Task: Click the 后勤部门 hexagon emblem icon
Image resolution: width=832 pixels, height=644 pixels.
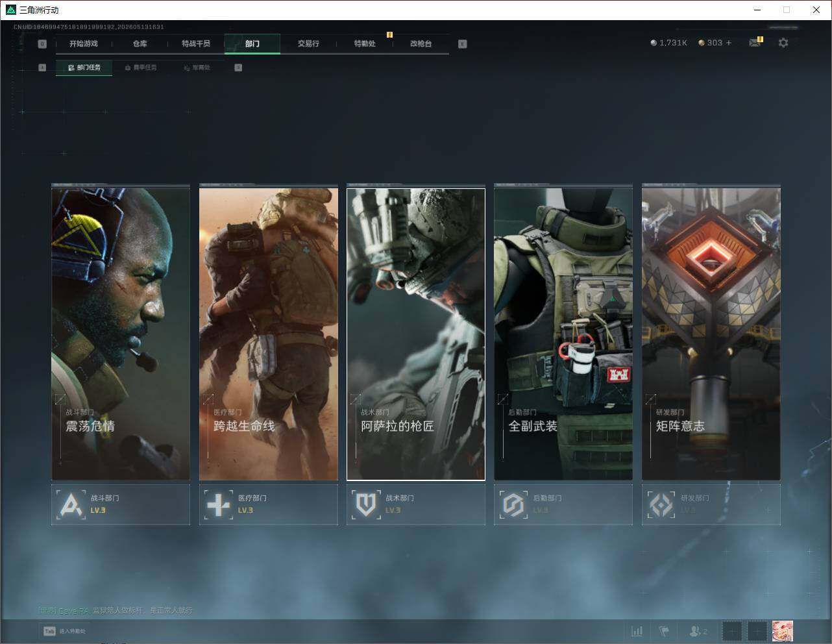Action: pyautogui.click(x=513, y=504)
